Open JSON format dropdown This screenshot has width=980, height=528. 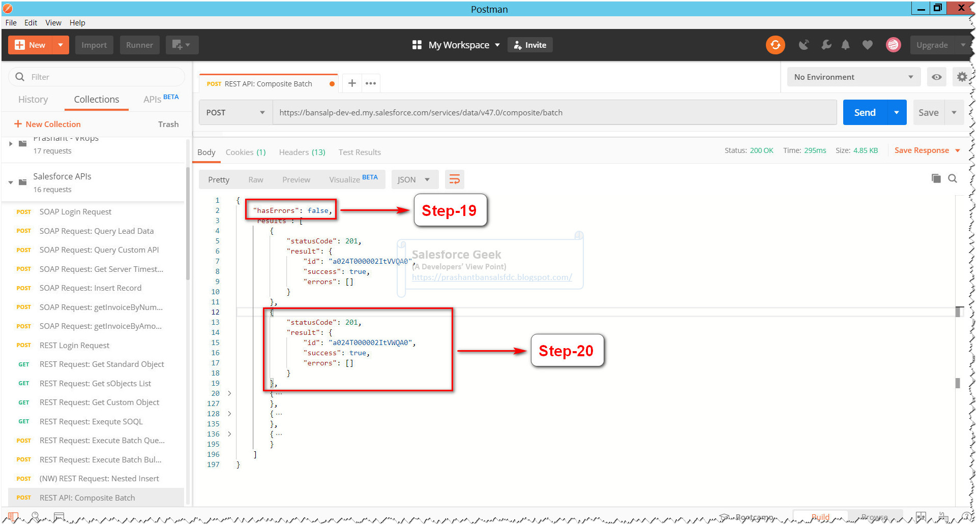point(414,179)
